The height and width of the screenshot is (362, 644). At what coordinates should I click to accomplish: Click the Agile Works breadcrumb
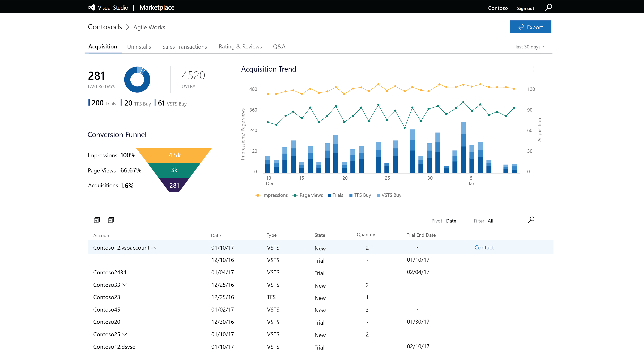[x=149, y=27]
